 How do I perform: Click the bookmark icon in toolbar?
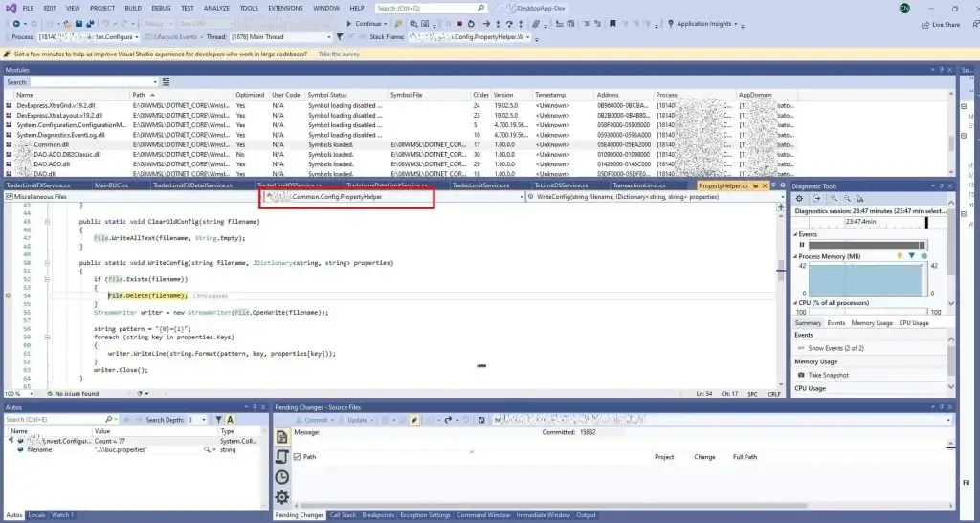[612, 24]
